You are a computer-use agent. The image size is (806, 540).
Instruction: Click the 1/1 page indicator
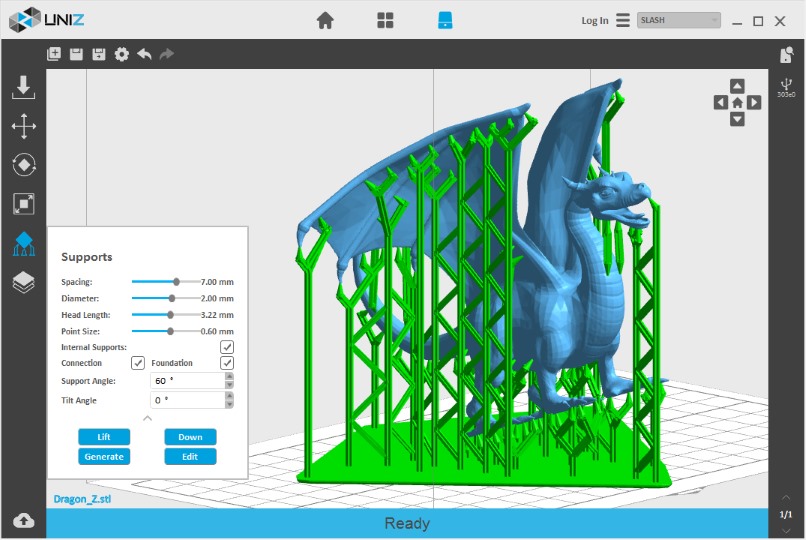point(786,514)
